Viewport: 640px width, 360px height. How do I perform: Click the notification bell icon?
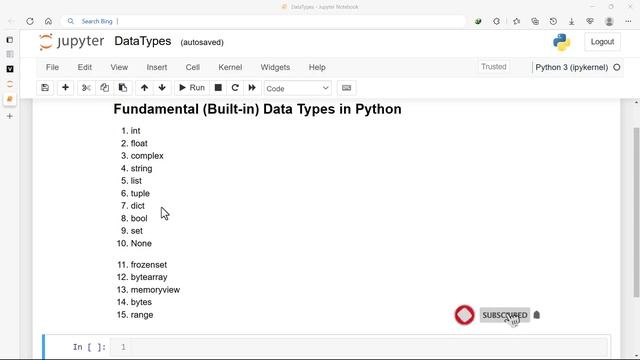point(537,315)
